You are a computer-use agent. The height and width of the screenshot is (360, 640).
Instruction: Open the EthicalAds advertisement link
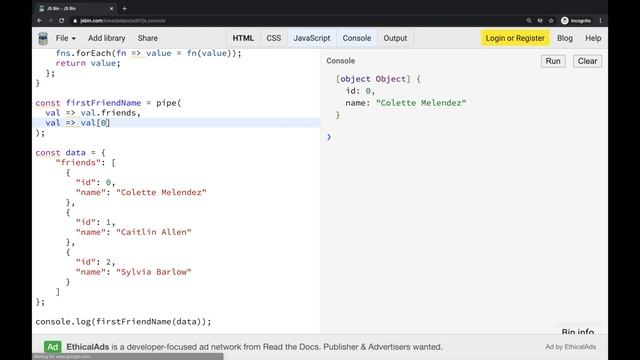[254, 347]
